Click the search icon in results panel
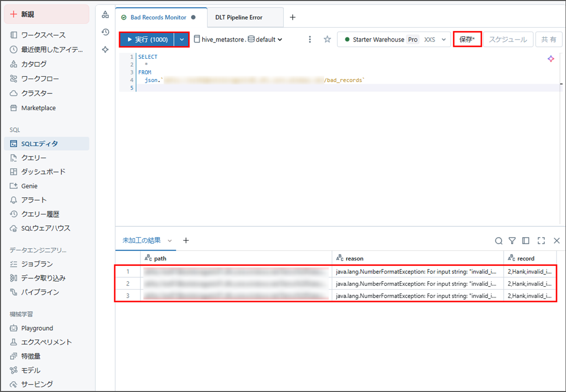The height and width of the screenshot is (392, 566). tap(499, 241)
